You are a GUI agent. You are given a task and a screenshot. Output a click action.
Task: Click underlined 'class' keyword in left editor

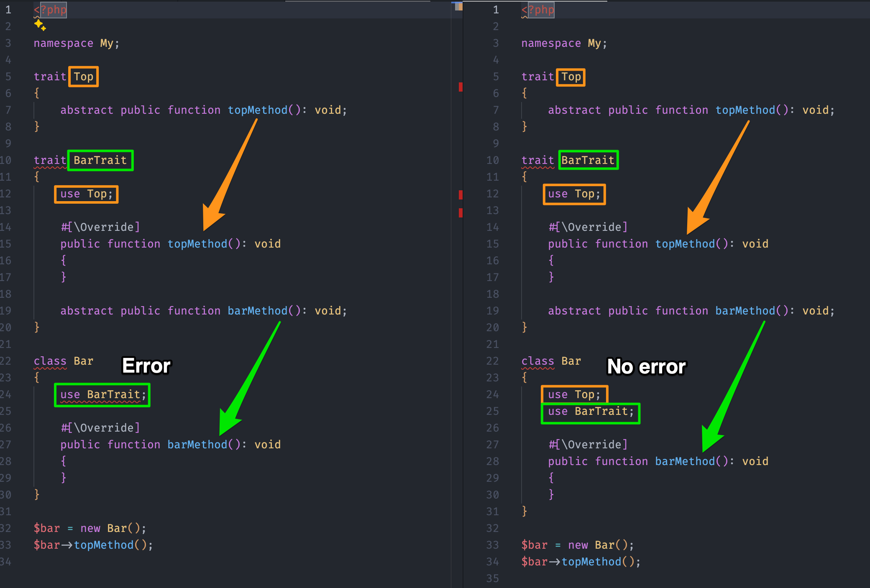50,361
